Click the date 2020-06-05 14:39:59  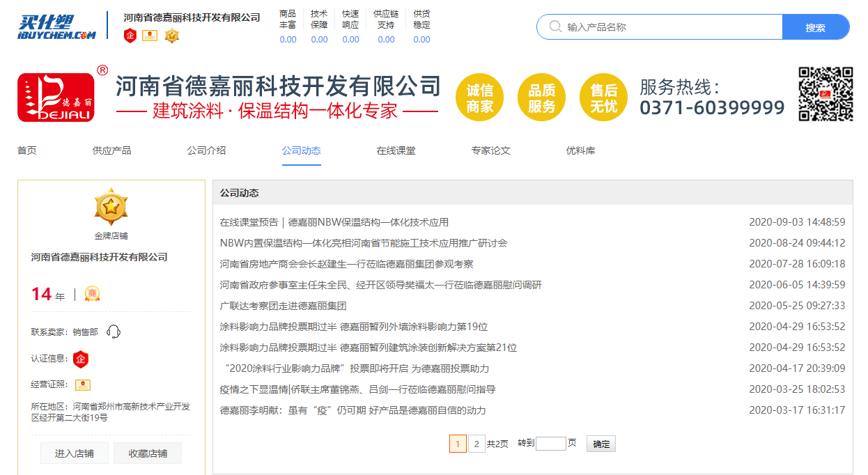pyautogui.click(x=797, y=285)
